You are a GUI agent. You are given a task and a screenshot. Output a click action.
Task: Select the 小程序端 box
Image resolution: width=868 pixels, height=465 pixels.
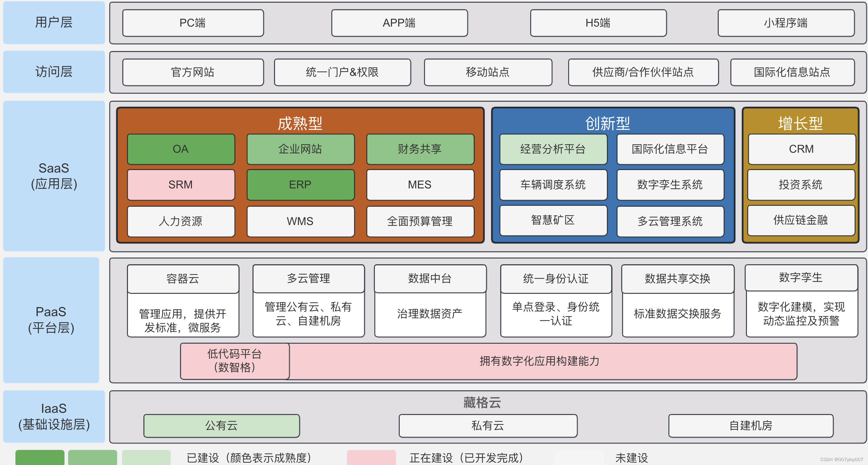[x=786, y=23]
